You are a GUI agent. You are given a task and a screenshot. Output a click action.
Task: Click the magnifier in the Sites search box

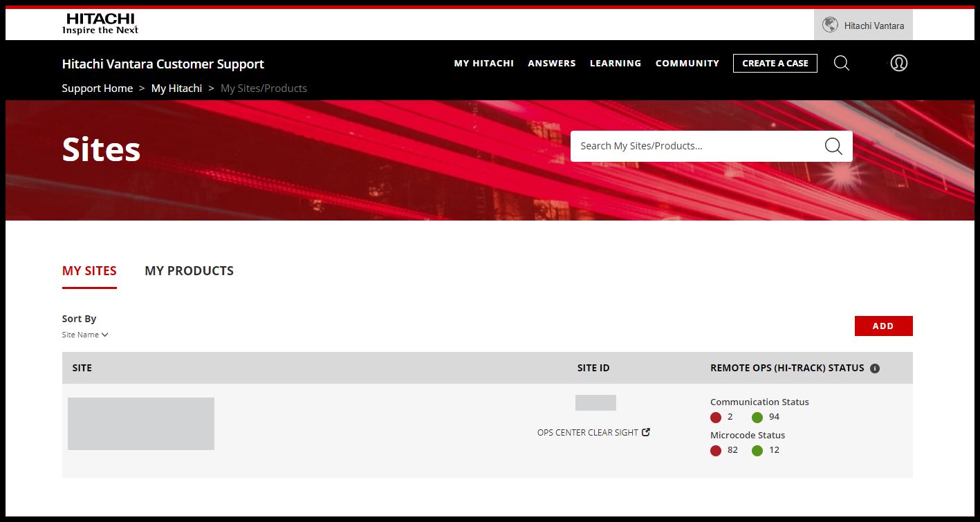[x=833, y=146]
